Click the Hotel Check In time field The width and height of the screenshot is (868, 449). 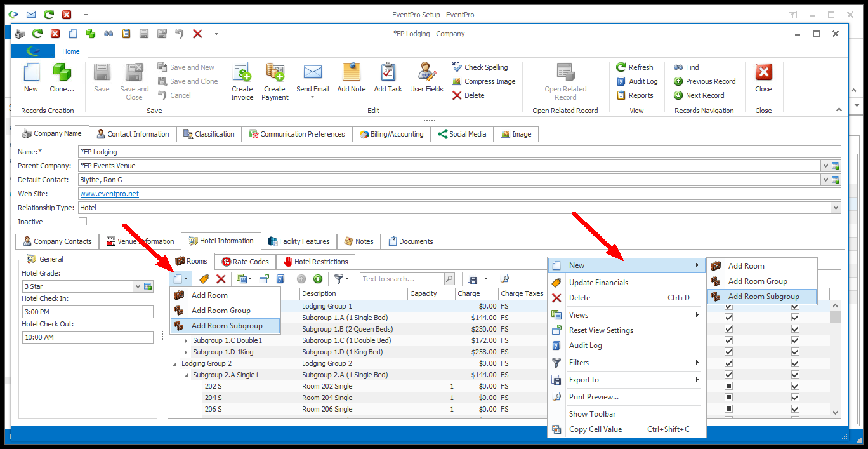(x=88, y=312)
